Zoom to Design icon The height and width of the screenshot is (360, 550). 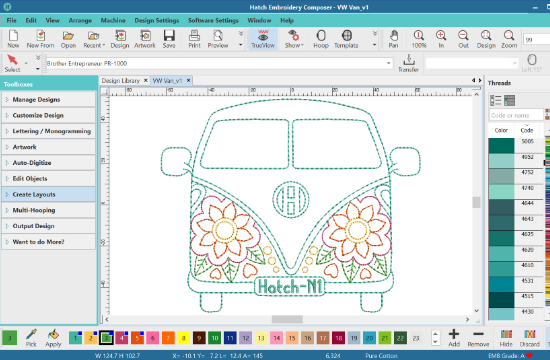tap(486, 39)
